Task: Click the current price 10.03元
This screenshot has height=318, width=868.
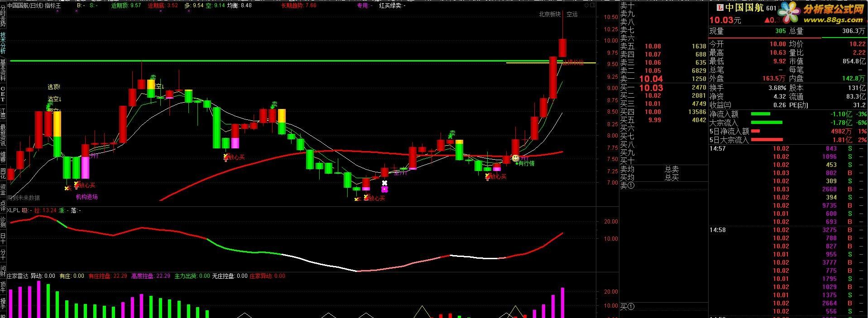Action: click(725, 20)
